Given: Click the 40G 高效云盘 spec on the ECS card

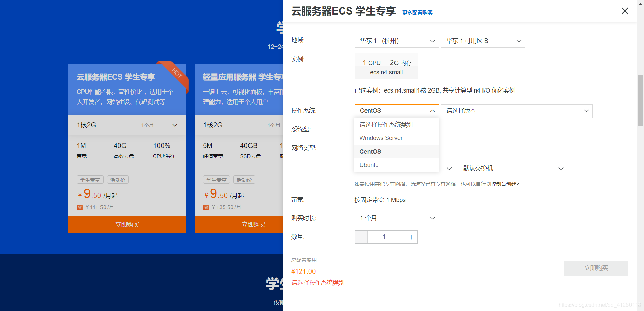Looking at the screenshot, I should point(124,151).
